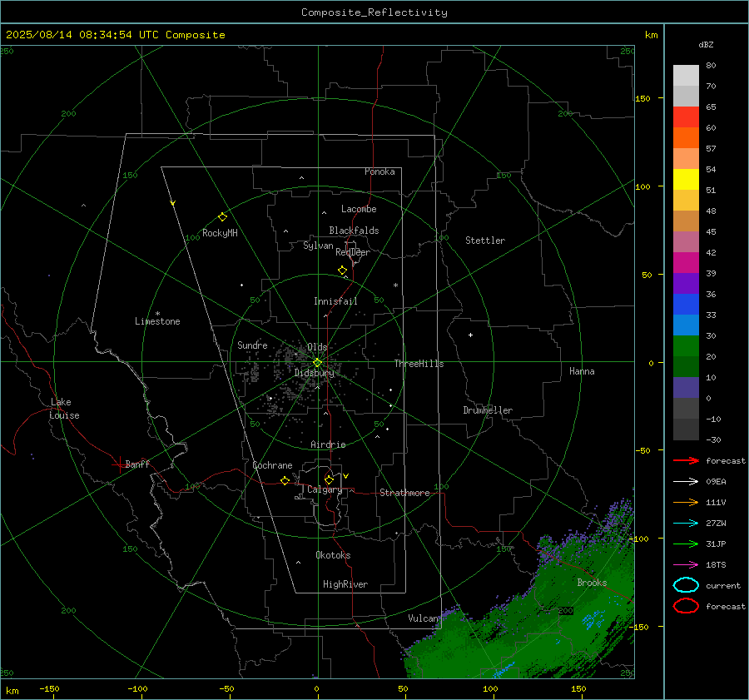Click the Cochrane label
Screen dimensions: 749x700
click(272, 465)
